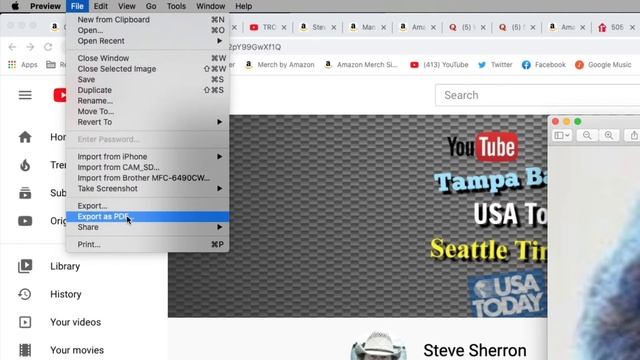The height and width of the screenshot is (360, 640).
Task: Choose Duplicate in the File menu
Action: tap(147, 90)
